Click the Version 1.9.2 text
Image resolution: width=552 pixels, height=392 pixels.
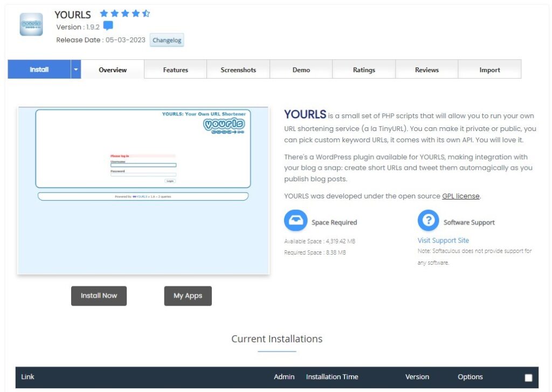click(x=78, y=27)
